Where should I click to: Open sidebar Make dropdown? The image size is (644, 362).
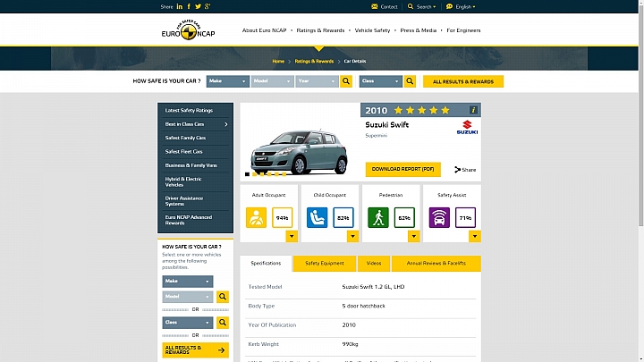[x=188, y=282]
